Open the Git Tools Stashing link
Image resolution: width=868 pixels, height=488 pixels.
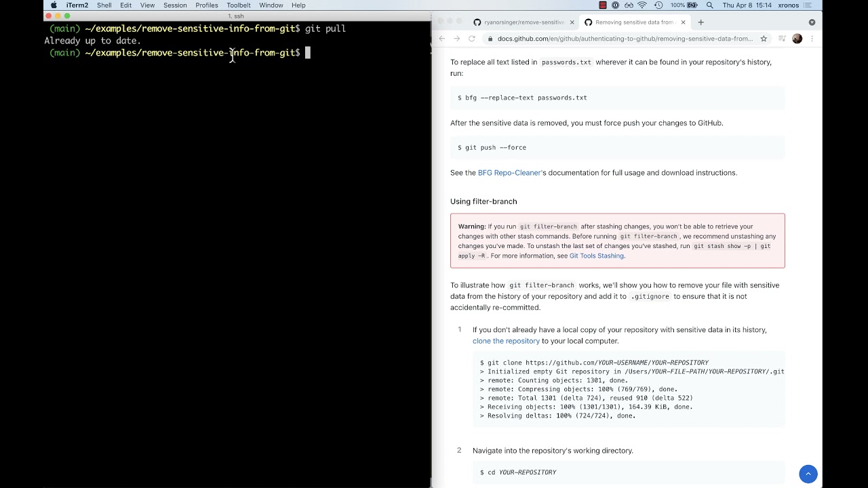pyautogui.click(x=597, y=256)
